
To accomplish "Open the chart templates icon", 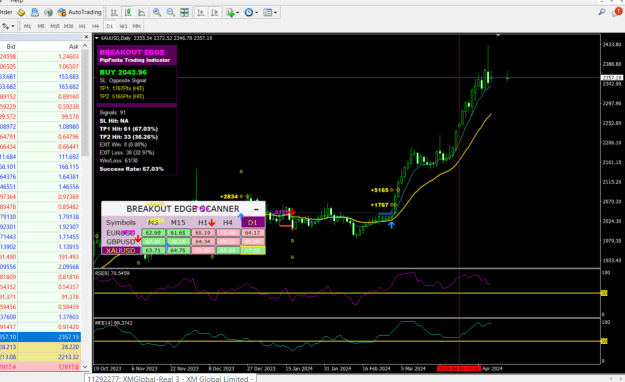I will pos(267,13).
